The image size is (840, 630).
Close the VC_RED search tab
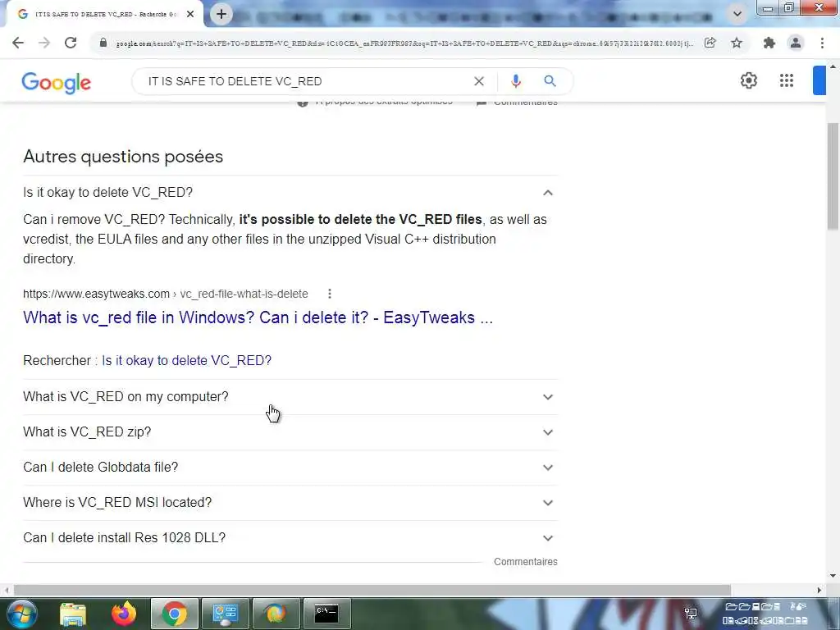(190, 14)
